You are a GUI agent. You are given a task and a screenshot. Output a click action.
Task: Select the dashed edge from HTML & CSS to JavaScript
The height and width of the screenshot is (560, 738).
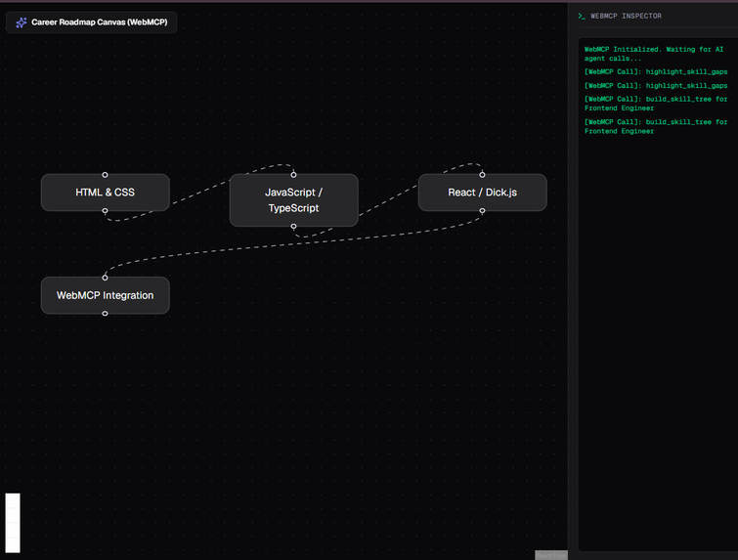[200, 193]
